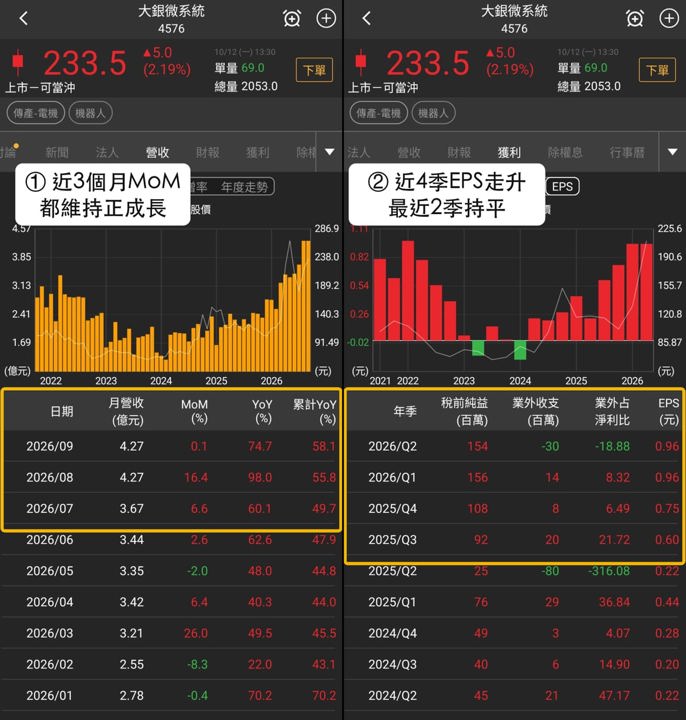Switch to 法人 tab in left panel

click(107, 152)
